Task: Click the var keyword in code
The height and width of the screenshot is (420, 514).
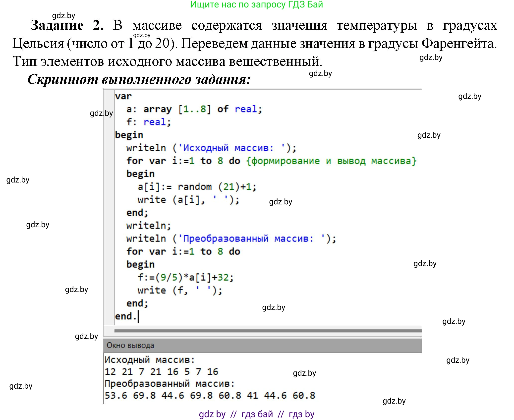Action: (x=124, y=96)
